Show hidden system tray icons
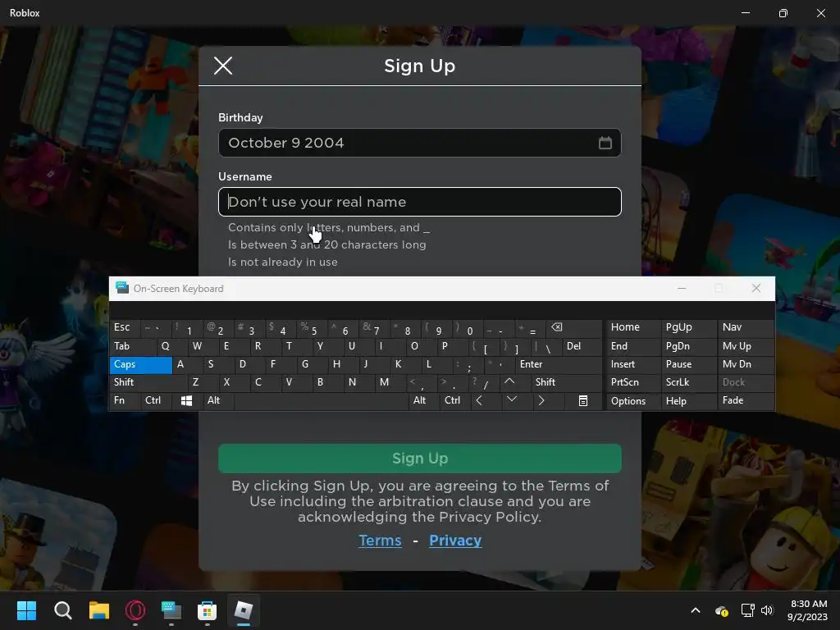Image resolution: width=840 pixels, height=630 pixels. pos(696,610)
